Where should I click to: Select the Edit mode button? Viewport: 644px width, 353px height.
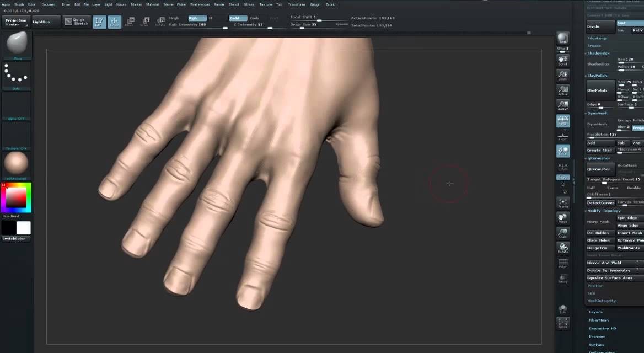(x=99, y=22)
